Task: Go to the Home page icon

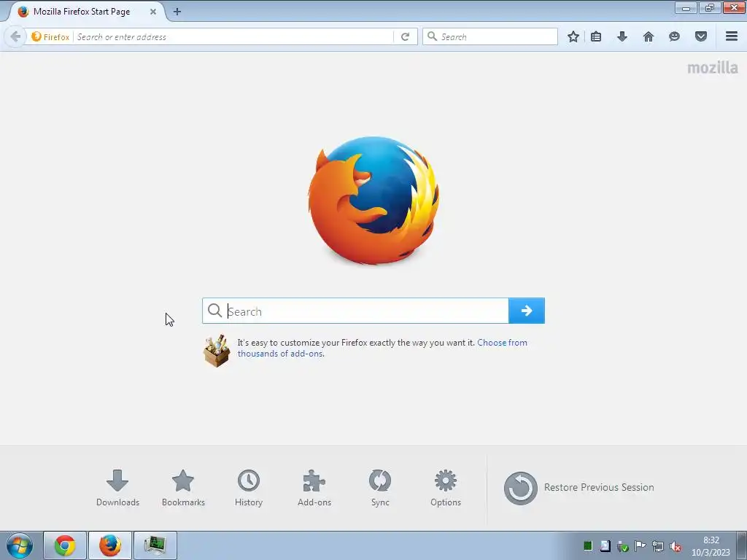Action: [x=649, y=36]
